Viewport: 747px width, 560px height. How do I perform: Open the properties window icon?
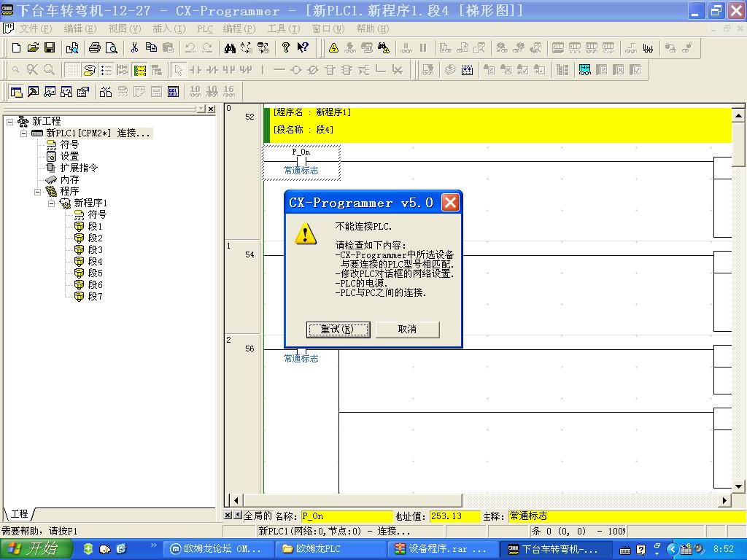tap(83, 91)
